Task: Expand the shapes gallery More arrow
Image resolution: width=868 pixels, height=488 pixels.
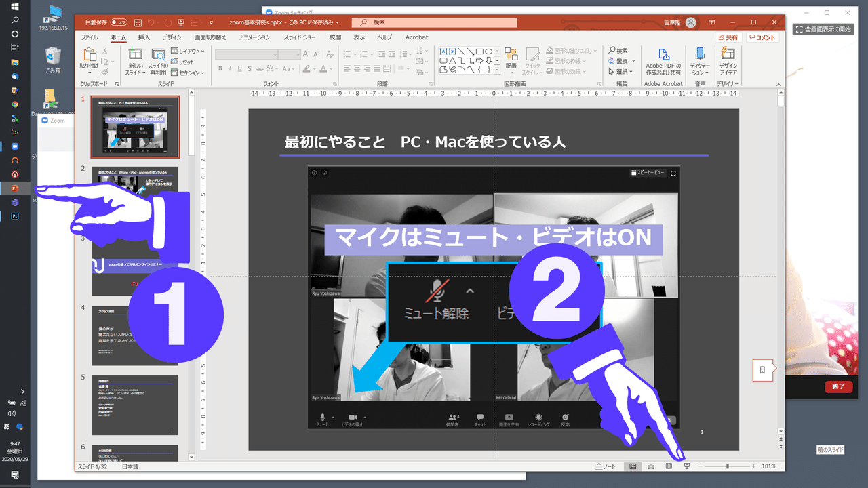Action: pos(498,70)
